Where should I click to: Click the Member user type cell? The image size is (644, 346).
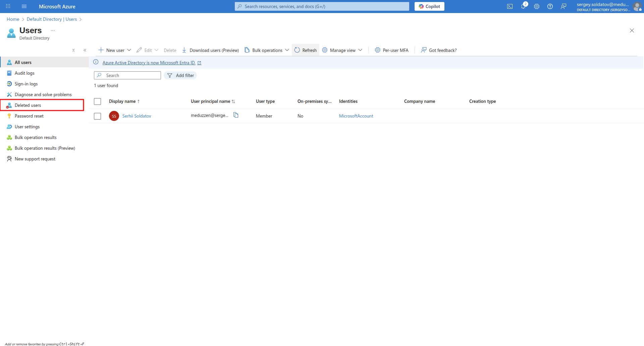pyautogui.click(x=264, y=116)
